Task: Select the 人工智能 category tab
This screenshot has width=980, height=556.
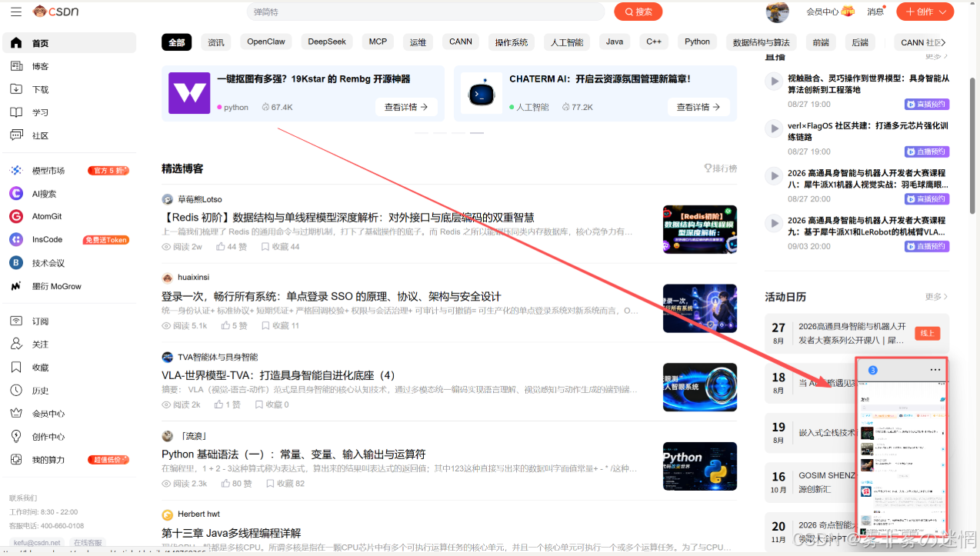Action: point(567,42)
